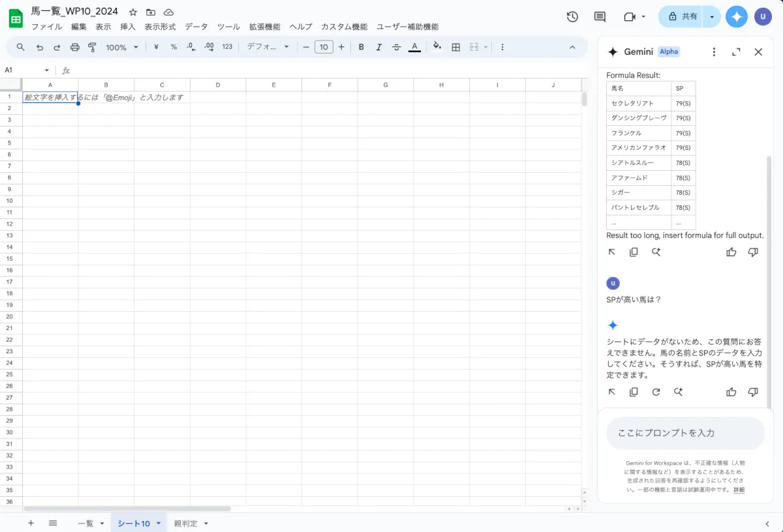Insert the formula result into the sheet

coord(612,252)
